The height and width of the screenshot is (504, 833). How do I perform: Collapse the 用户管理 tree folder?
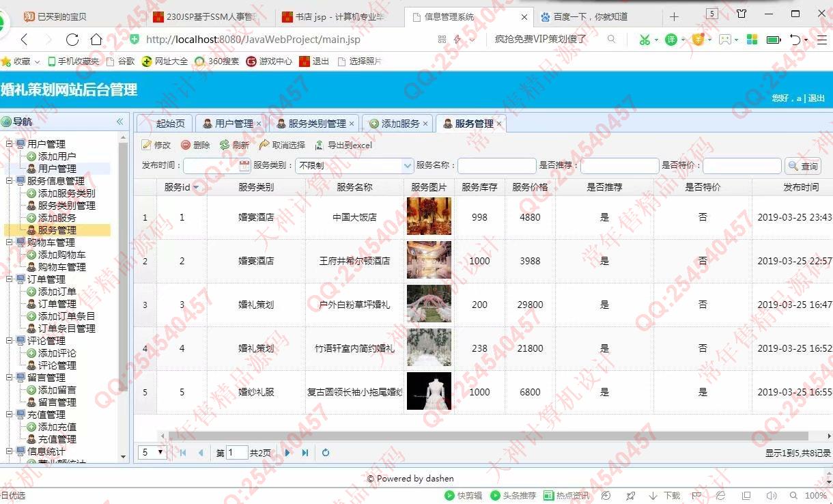[x=10, y=144]
